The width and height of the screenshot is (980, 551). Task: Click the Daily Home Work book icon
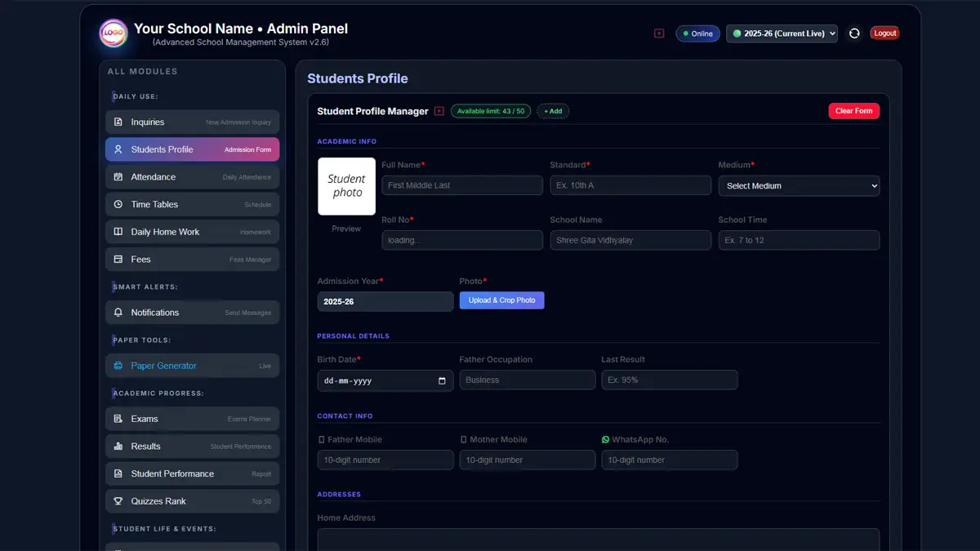pos(118,231)
